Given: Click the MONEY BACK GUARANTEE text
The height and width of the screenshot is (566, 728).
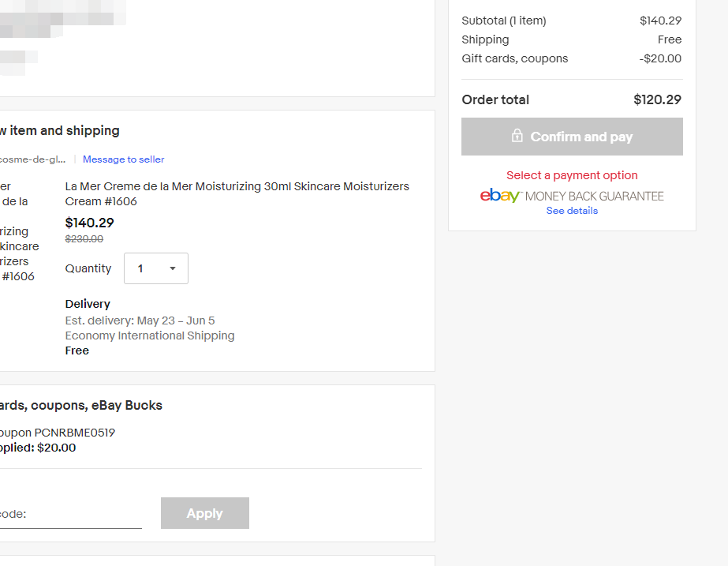Looking at the screenshot, I should point(594,196).
